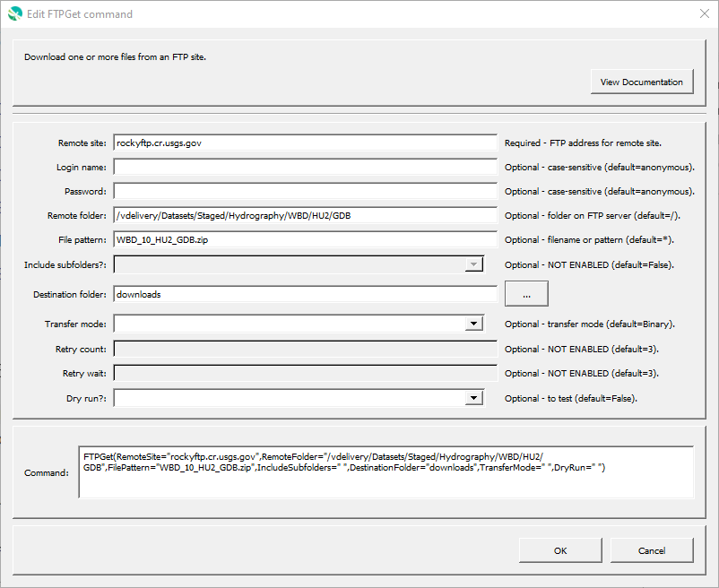Click the Retry count field
This screenshot has width=719, height=588.
(305, 349)
